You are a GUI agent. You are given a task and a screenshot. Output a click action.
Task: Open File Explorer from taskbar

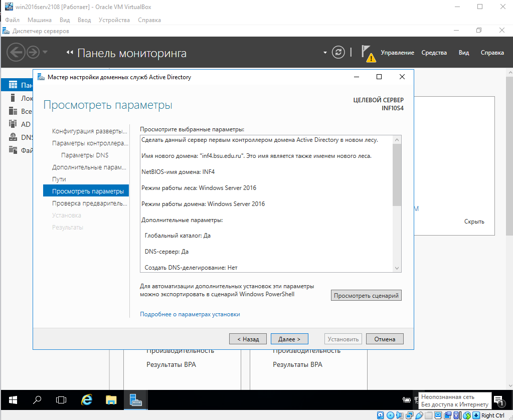pyautogui.click(x=111, y=400)
